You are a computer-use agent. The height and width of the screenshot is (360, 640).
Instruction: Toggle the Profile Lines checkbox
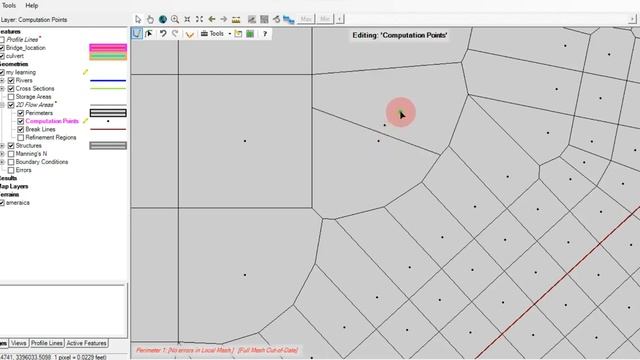(2, 40)
